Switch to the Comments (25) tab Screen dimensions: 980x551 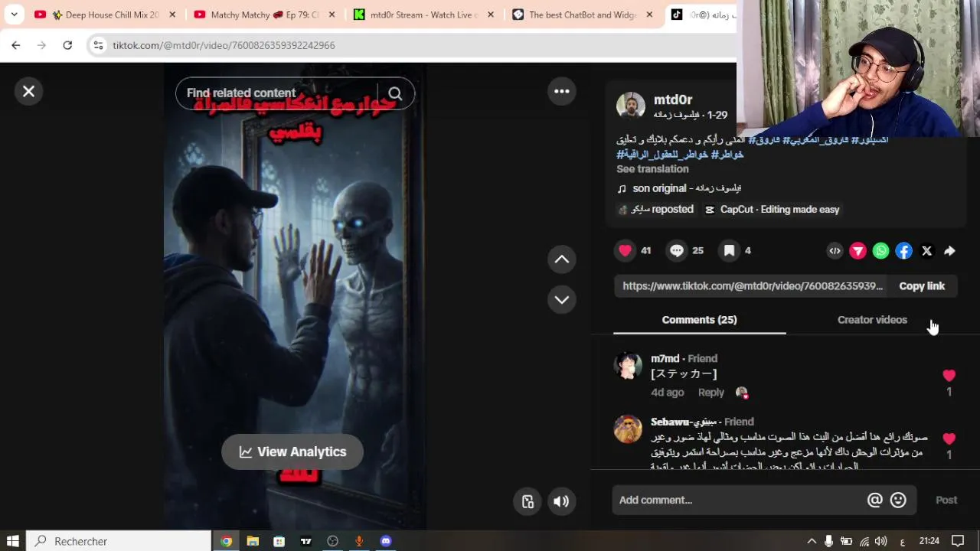[x=699, y=320]
